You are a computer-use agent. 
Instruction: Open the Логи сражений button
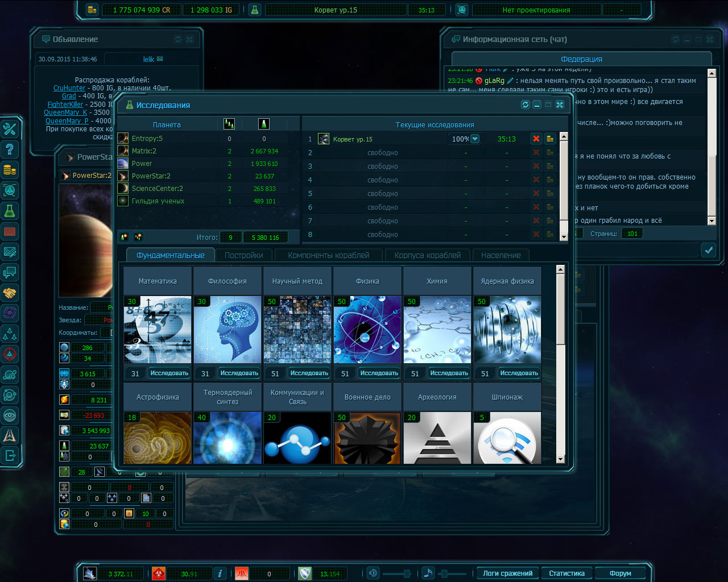click(507, 573)
